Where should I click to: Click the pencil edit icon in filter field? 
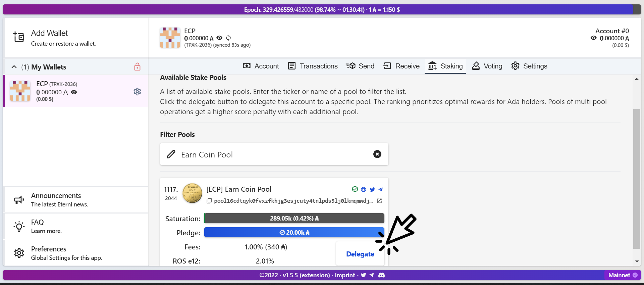coord(171,154)
